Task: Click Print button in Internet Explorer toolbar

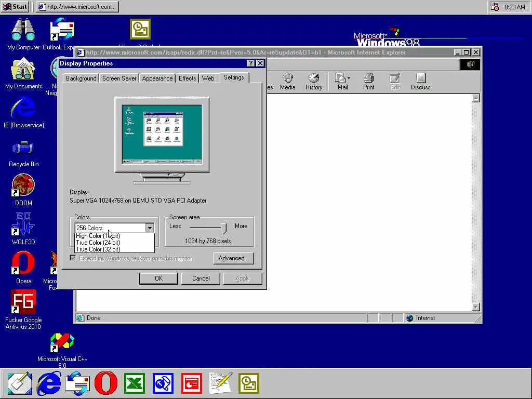Action: 368,82
